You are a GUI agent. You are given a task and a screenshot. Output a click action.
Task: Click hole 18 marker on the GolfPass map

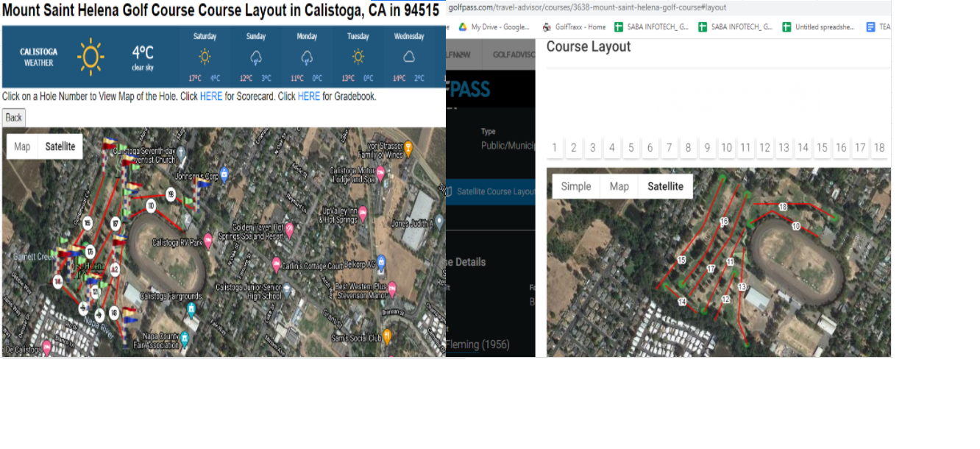point(783,207)
